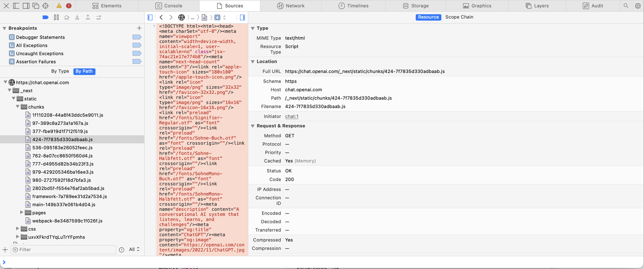Click the step out debugger icon
The image size is (644, 269).
pos(88,17)
